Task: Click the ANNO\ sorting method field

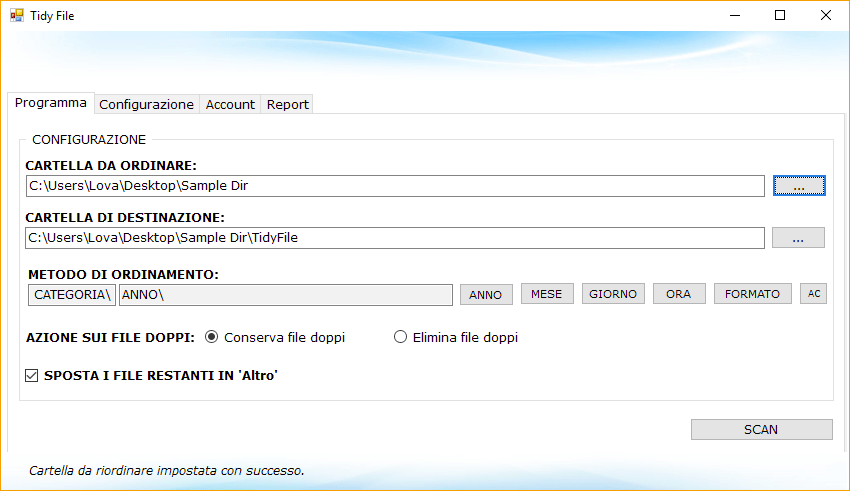Action: (x=286, y=295)
